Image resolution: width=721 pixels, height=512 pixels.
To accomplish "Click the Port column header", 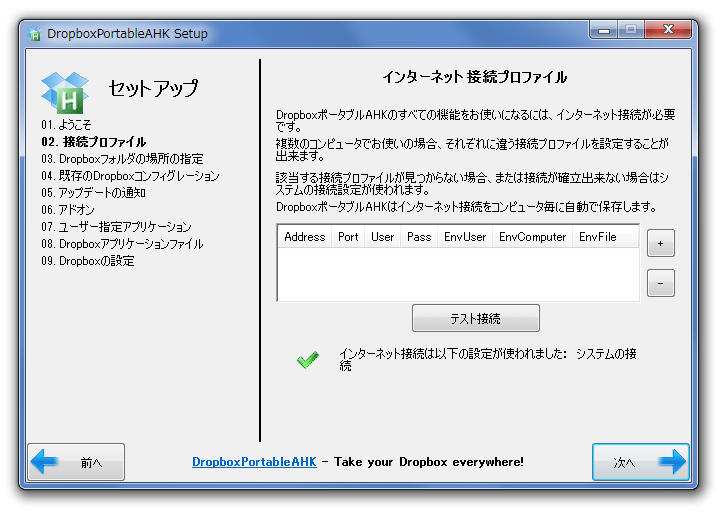I will pos(348,237).
